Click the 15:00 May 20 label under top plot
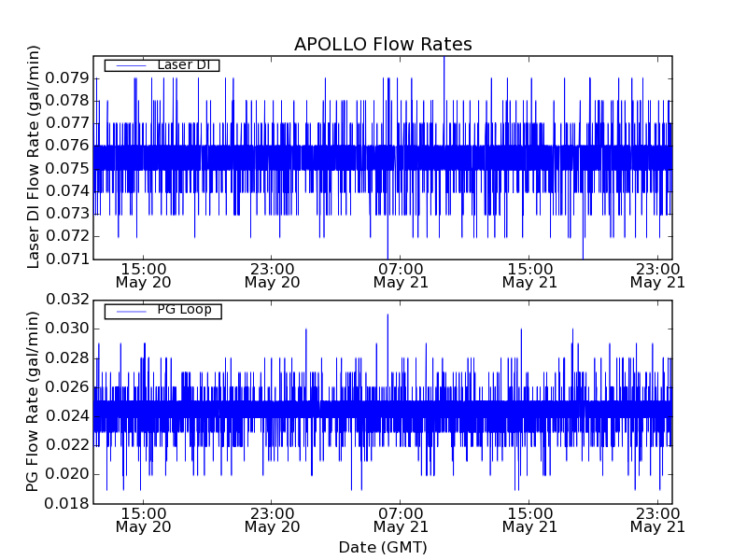This screenshot has height=560, width=747. (x=143, y=274)
